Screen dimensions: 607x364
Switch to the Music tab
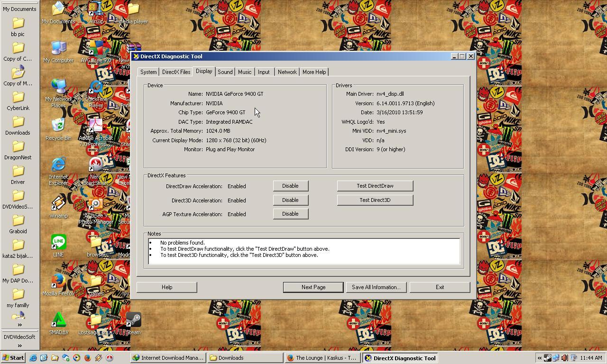click(245, 72)
